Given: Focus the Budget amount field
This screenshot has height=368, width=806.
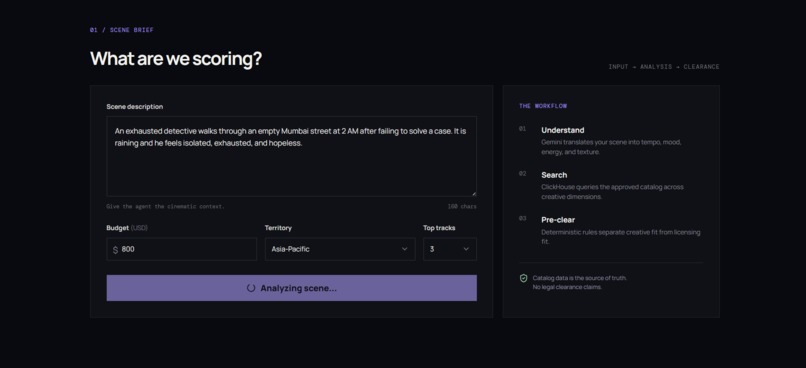Looking at the screenshot, I should [x=181, y=249].
